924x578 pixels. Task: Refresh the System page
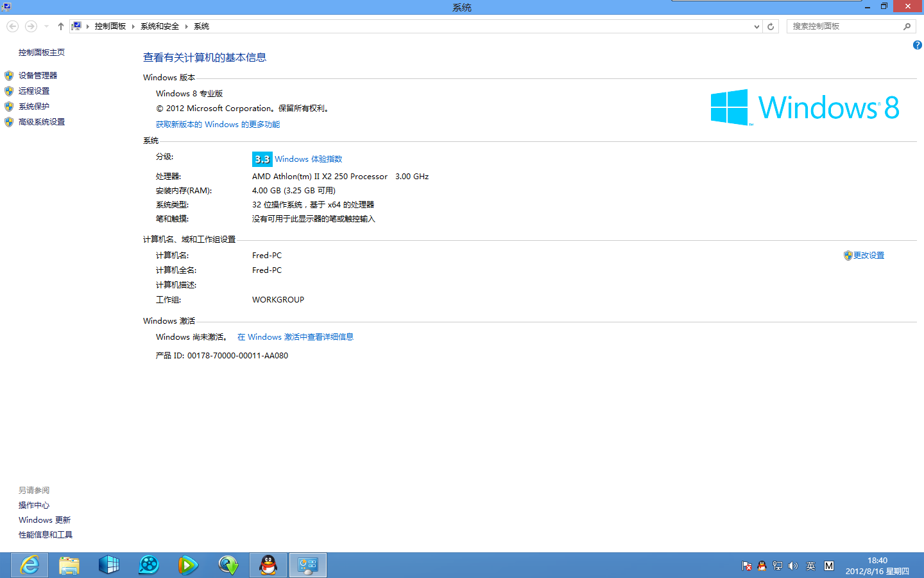pyautogui.click(x=771, y=26)
